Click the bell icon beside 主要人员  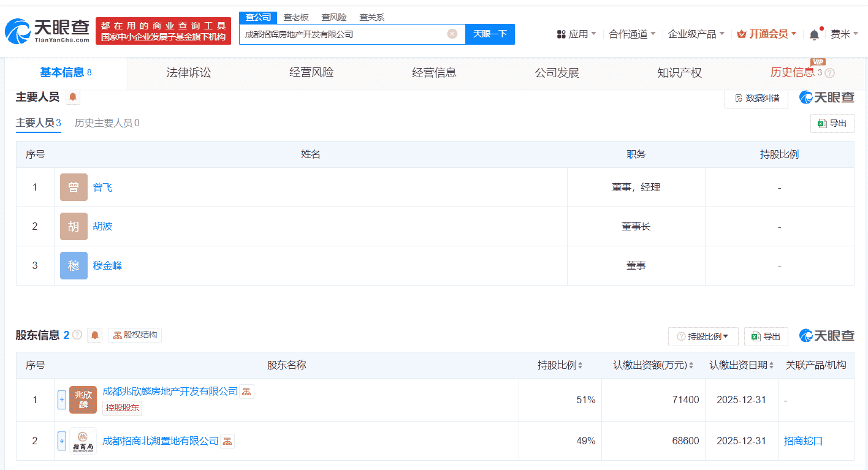point(73,97)
